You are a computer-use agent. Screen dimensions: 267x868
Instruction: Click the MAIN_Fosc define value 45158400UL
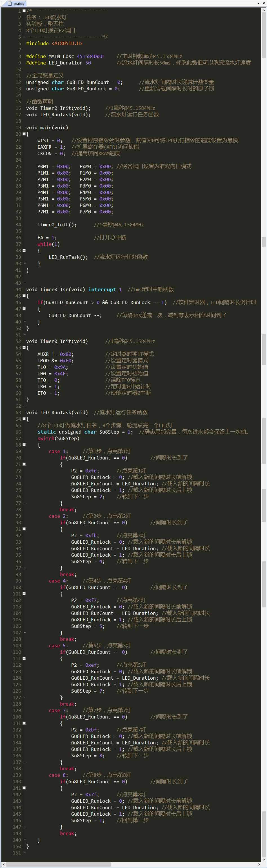point(91,56)
